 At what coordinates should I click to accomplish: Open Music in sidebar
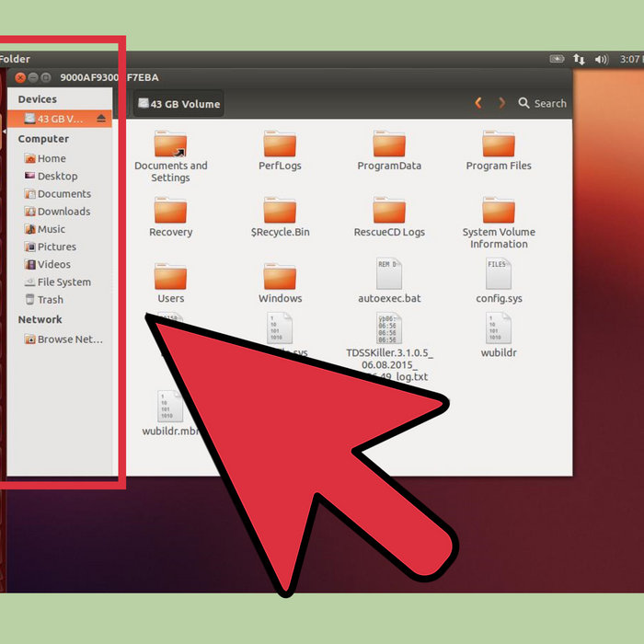point(45,229)
